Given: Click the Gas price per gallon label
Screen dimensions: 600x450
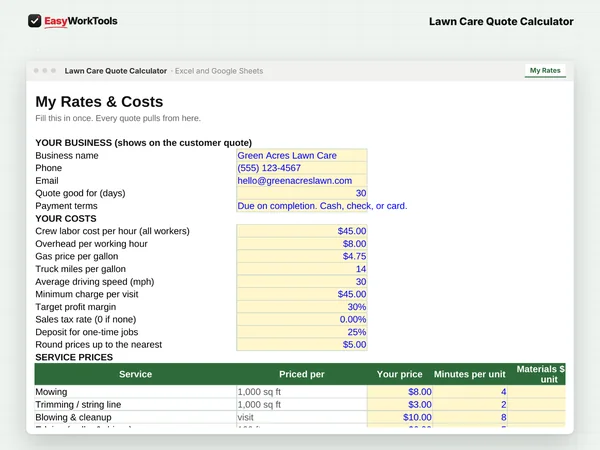Looking at the screenshot, I should pyautogui.click(x=77, y=256).
